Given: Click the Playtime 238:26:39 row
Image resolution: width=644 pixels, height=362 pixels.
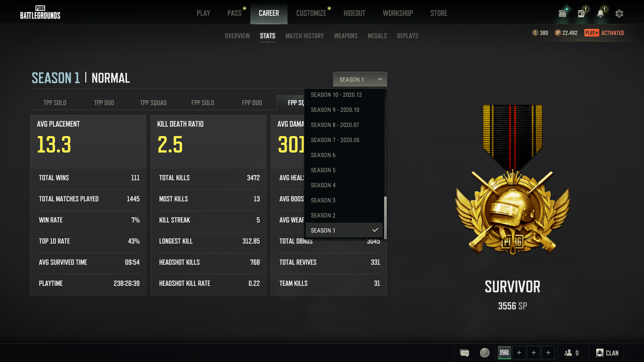Looking at the screenshot, I should 89,283.
